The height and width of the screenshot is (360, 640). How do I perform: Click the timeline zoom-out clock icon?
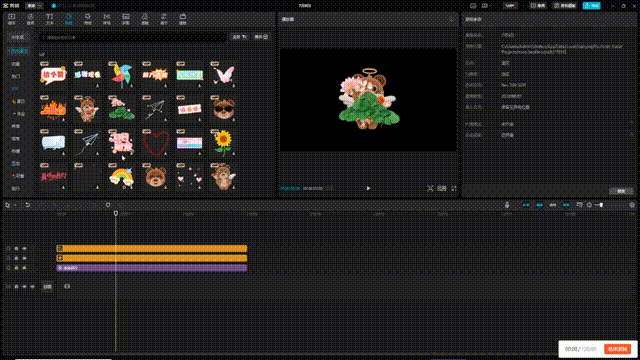click(589, 205)
